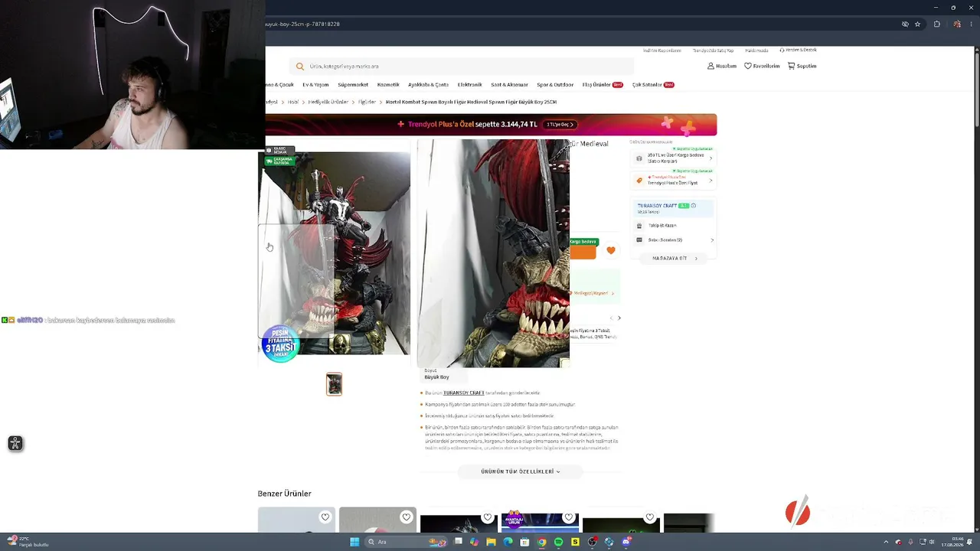Bookmark this page with the star icon
The height and width of the screenshot is (551, 980).
click(x=917, y=24)
